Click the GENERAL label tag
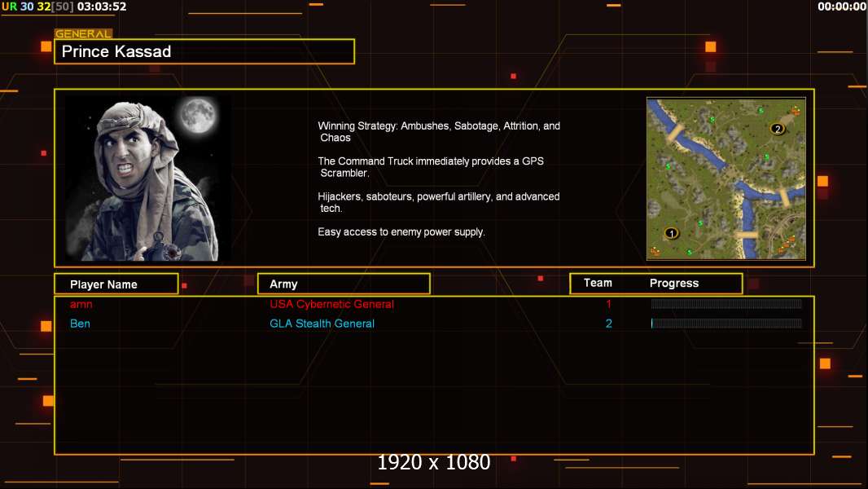 point(83,33)
